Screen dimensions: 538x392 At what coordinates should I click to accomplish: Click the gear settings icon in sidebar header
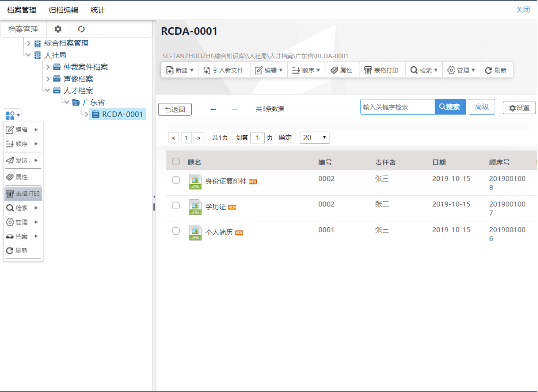tap(58, 29)
